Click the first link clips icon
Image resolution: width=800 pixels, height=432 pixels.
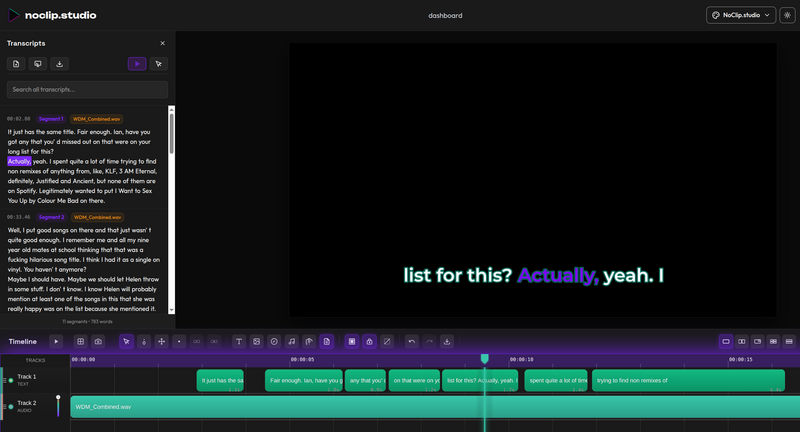(x=196, y=342)
